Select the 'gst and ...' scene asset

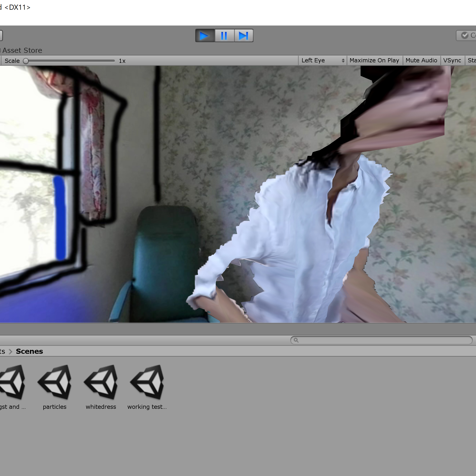click(x=12, y=382)
